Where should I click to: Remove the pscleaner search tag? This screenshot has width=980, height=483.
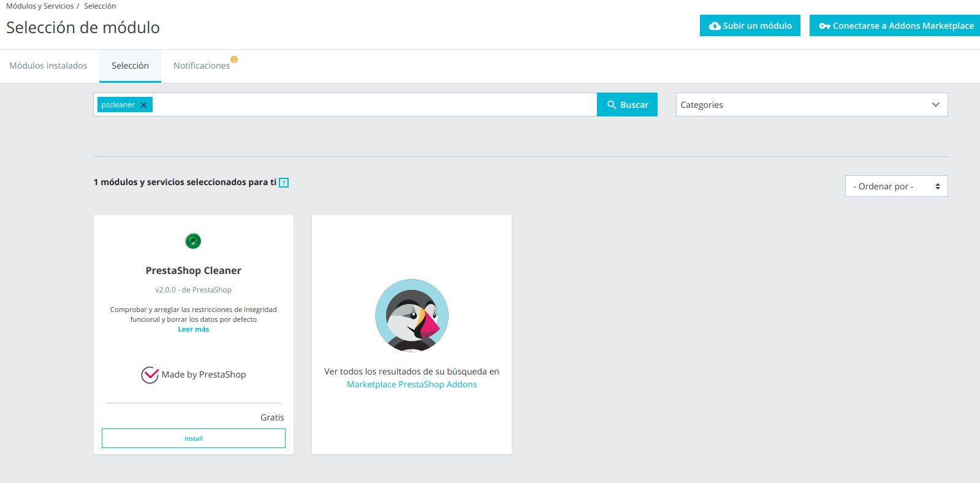point(143,105)
